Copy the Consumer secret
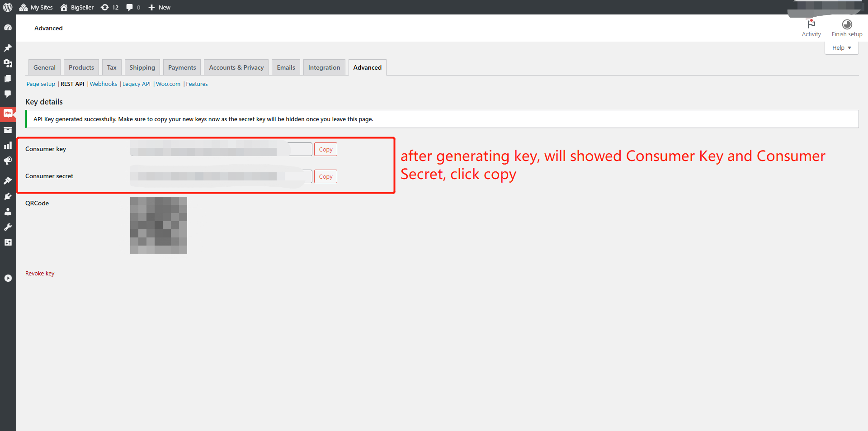 (325, 176)
